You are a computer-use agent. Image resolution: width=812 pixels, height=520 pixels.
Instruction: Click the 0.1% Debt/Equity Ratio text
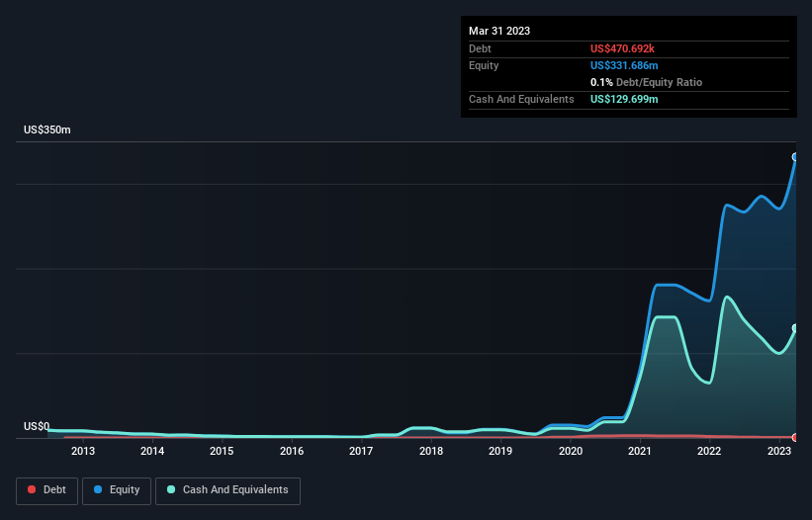pyautogui.click(x=646, y=82)
